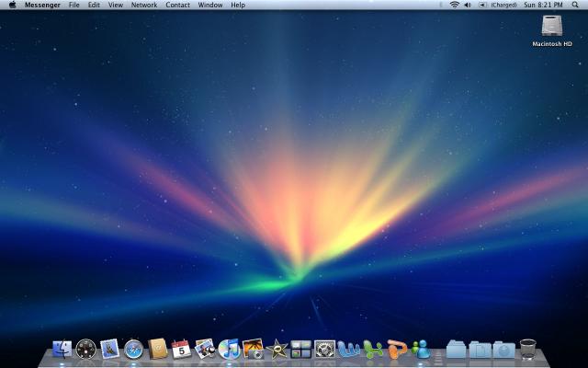Viewport: 588px width, 368px height.
Task: Click the clock showing Sun 8:21 PM
Action: pyautogui.click(x=543, y=6)
